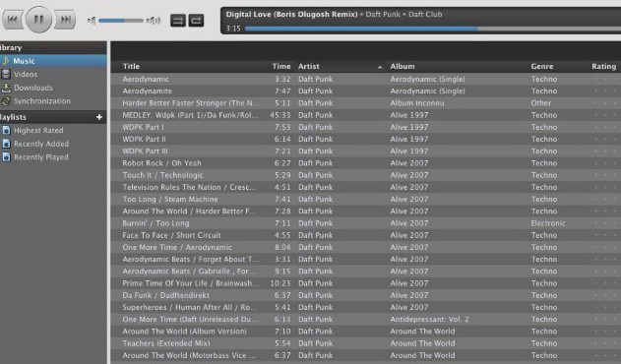Screen dimensions: 621x364
Task: Select Touch It / Technologic
Action: (366, 175)
